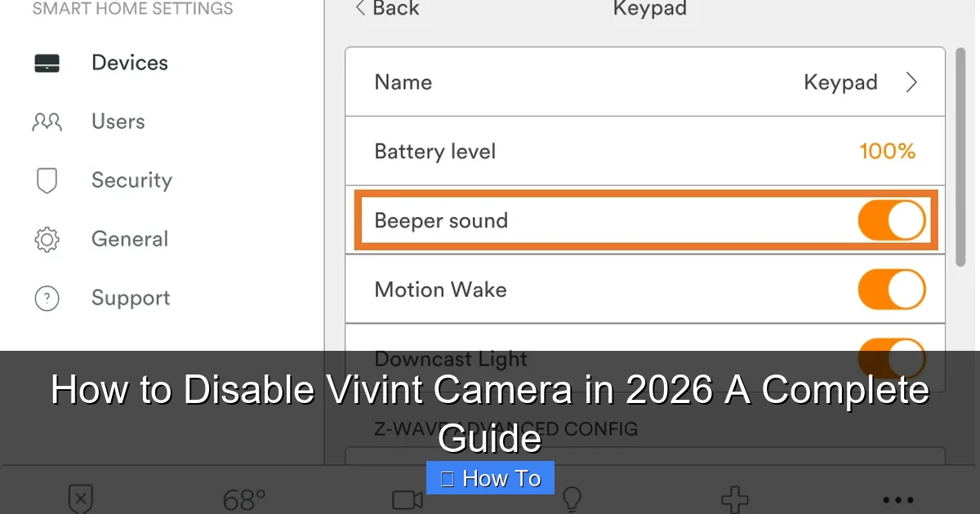The height and width of the screenshot is (514, 980).
Task: Open camera view from the bottom bar
Action: click(406, 498)
